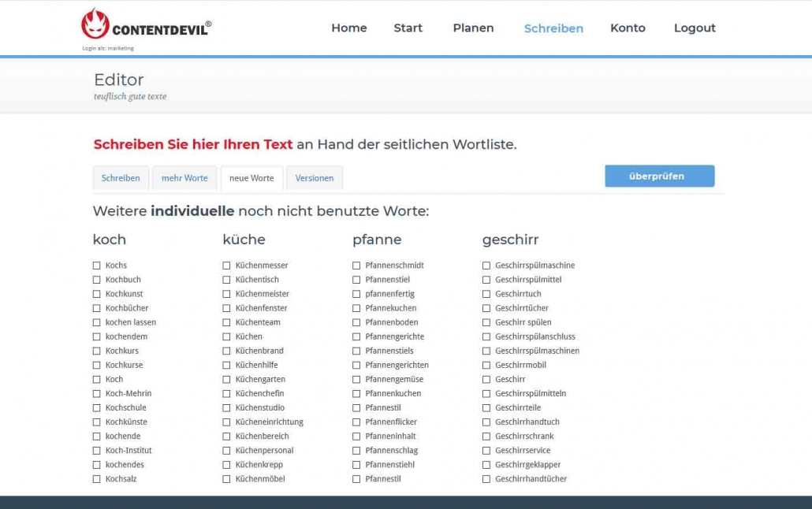Enable the Pfannekuchen checkbox
The height and width of the screenshot is (509, 812).
[x=357, y=308]
